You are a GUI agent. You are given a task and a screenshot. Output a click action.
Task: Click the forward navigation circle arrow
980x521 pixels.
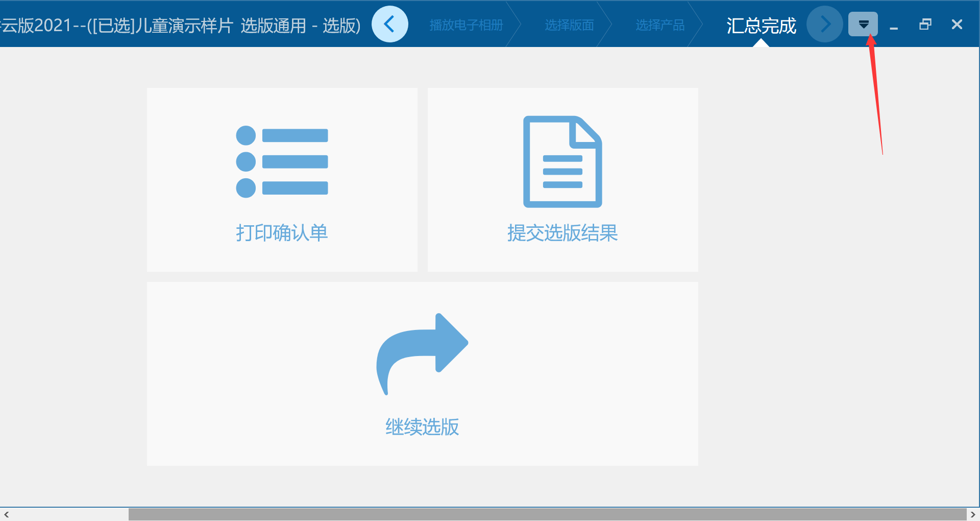pyautogui.click(x=824, y=24)
